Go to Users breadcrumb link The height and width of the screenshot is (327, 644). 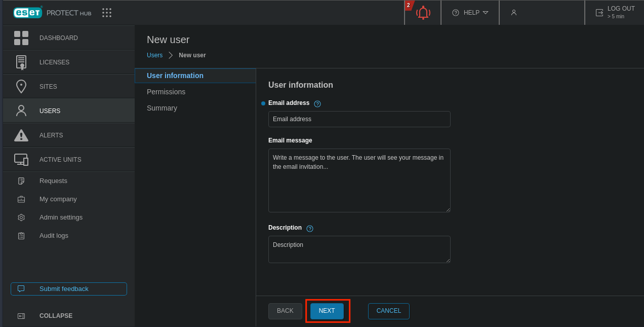click(x=154, y=55)
